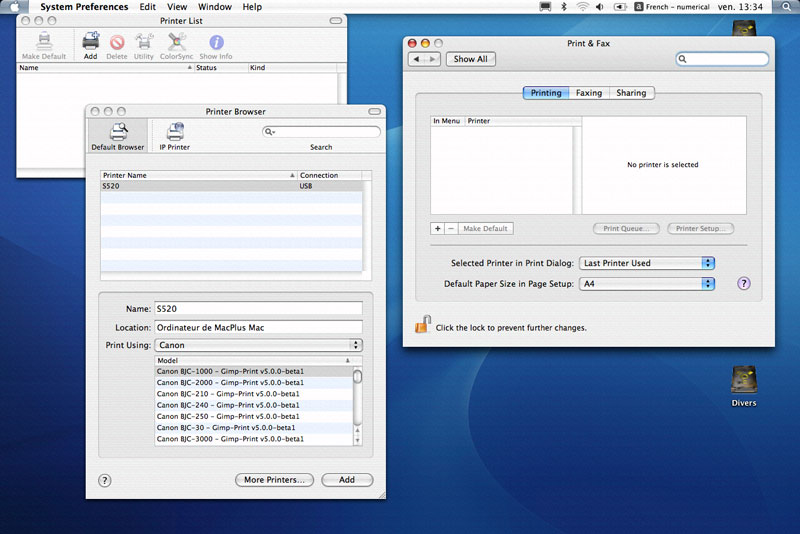
Task: Click the Add button in Printer Browser
Action: click(347, 480)
